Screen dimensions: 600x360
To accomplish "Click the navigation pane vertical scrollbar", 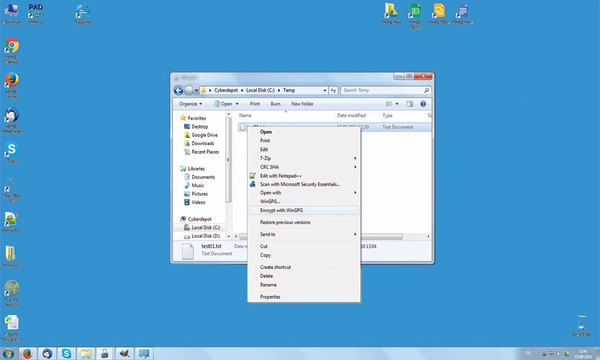I will pyautogui.click(x=228, y=160).
